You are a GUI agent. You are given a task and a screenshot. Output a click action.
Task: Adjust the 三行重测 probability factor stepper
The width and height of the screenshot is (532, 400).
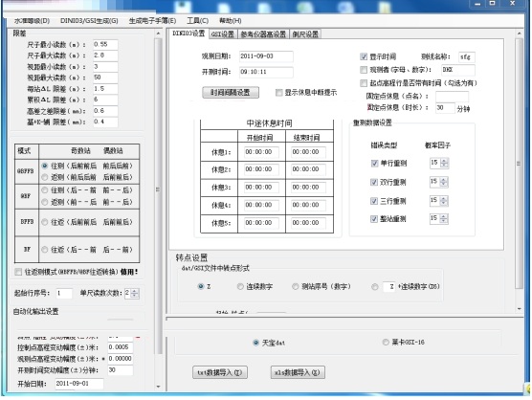[444, 201]
